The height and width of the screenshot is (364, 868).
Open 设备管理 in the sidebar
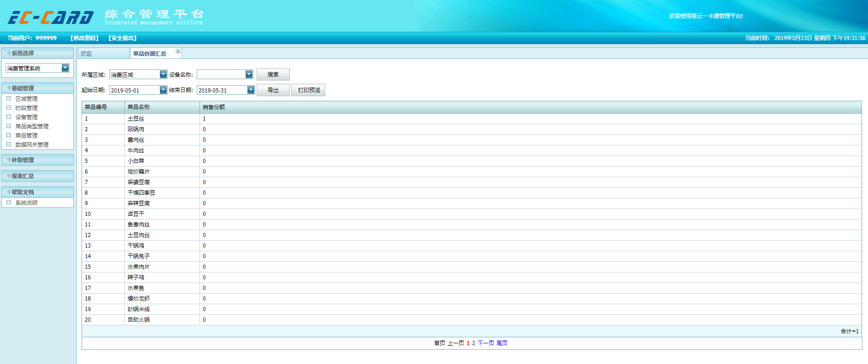pyautogui.click(x=26, y=117)
